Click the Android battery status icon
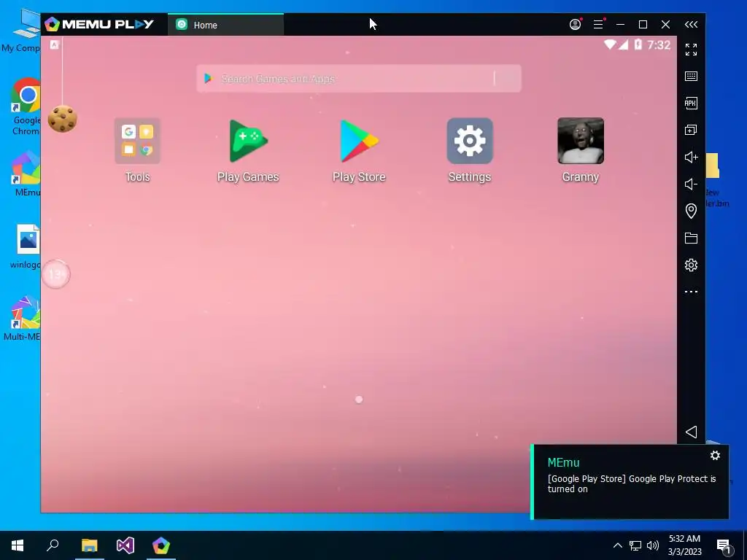The height and width of the screenshot is (560, 747). 638,44
